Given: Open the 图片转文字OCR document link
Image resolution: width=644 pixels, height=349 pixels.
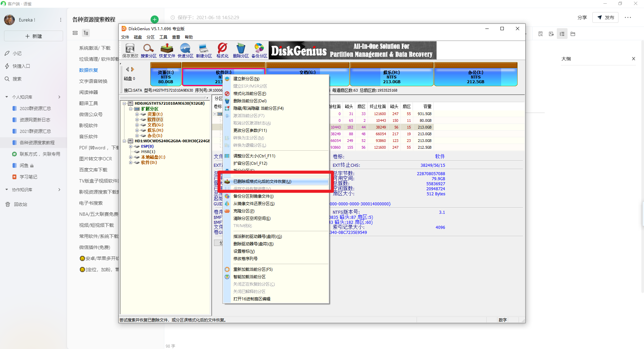Looking at the screenshot, I should pos(96,159).
